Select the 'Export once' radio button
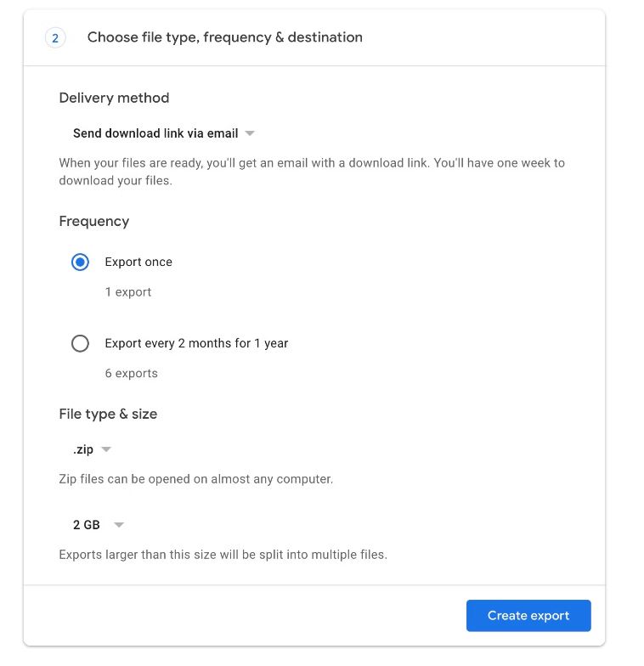Screen dimensions: 644x666 click(80, 262)
